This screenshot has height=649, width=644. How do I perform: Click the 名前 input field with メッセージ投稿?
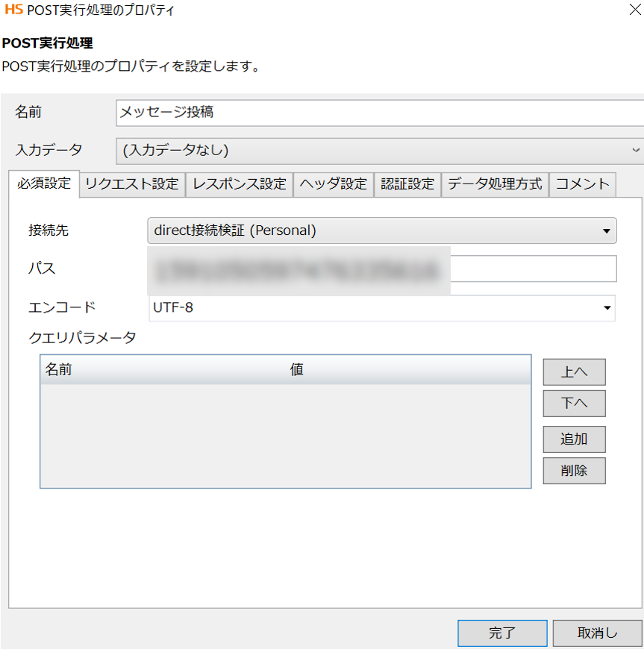380,113
